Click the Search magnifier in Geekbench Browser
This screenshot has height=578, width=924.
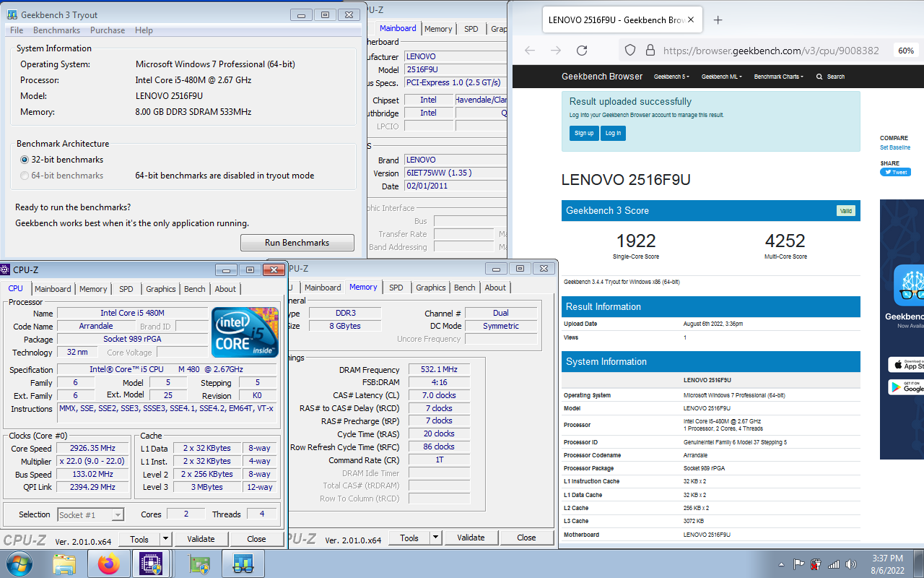pos(819,77)
